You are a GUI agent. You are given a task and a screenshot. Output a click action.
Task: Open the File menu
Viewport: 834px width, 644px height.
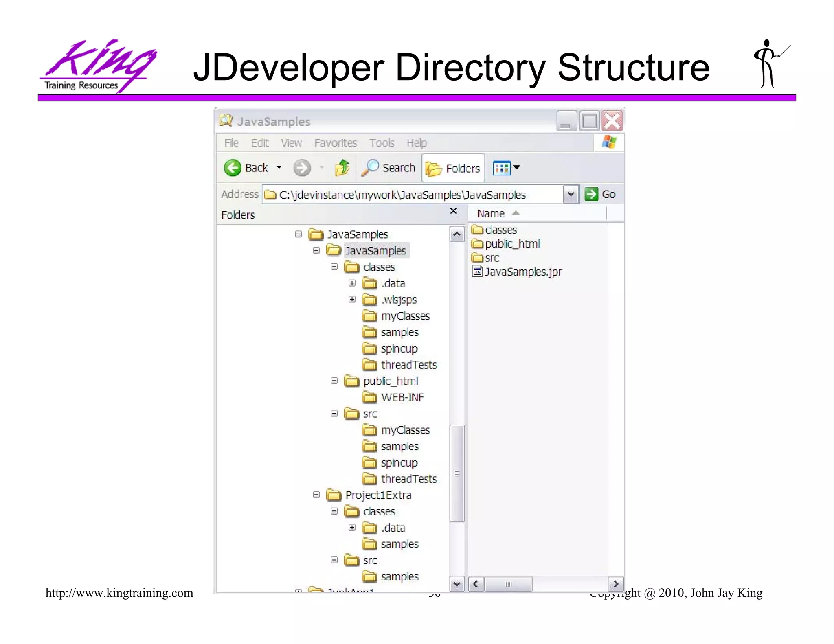point(231,143)
